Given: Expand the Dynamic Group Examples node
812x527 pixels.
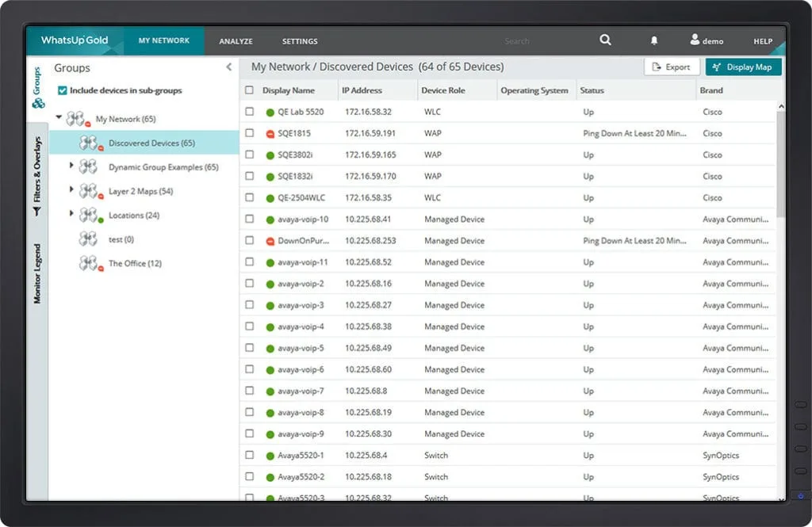Looking at the screenshot, I should pos(71,165).
